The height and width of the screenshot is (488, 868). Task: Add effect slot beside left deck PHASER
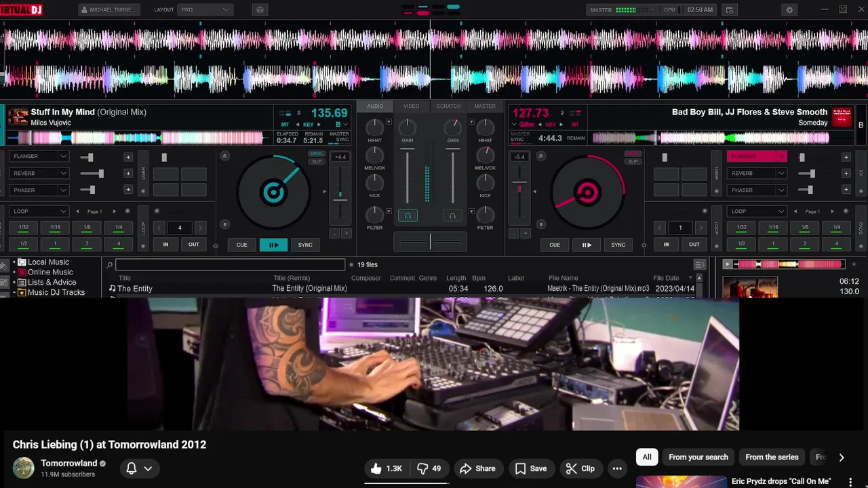tap(127, 190)
